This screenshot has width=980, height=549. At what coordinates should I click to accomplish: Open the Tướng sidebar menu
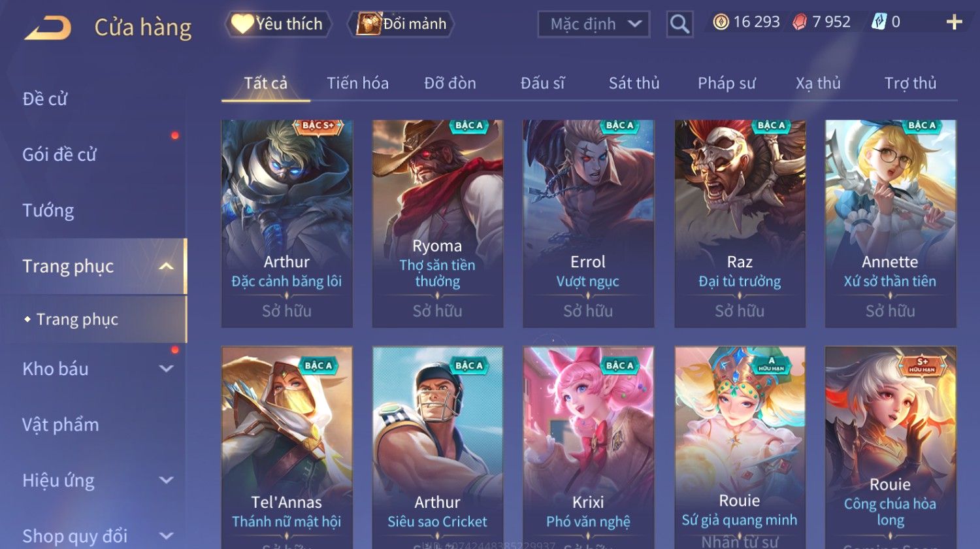pyautogui.click(x=48, y=210)
